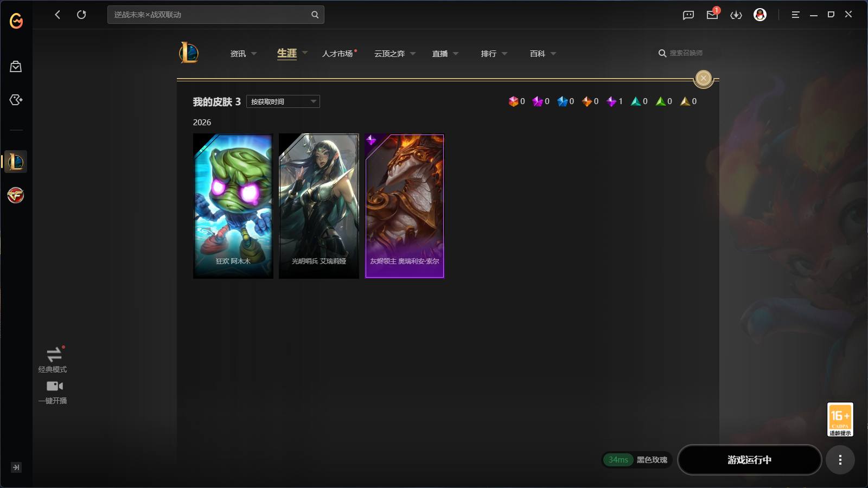Click the 黑色玫瑰 server selector

652,460
